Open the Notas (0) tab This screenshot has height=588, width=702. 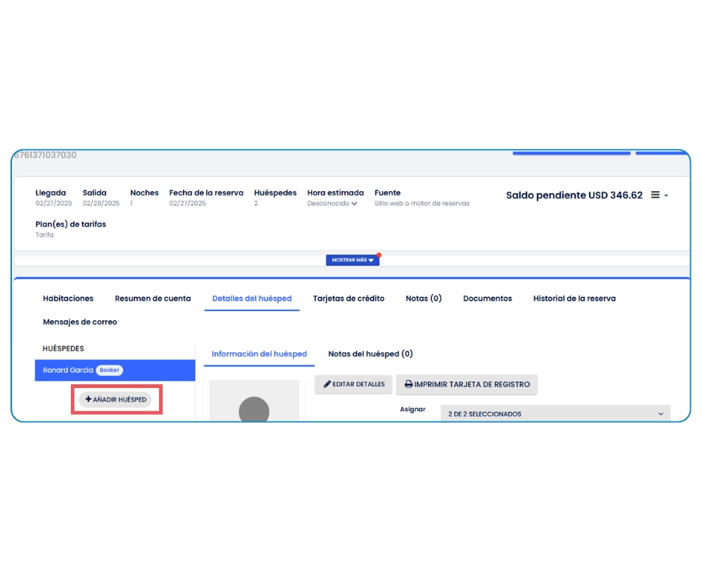[423, 298]
